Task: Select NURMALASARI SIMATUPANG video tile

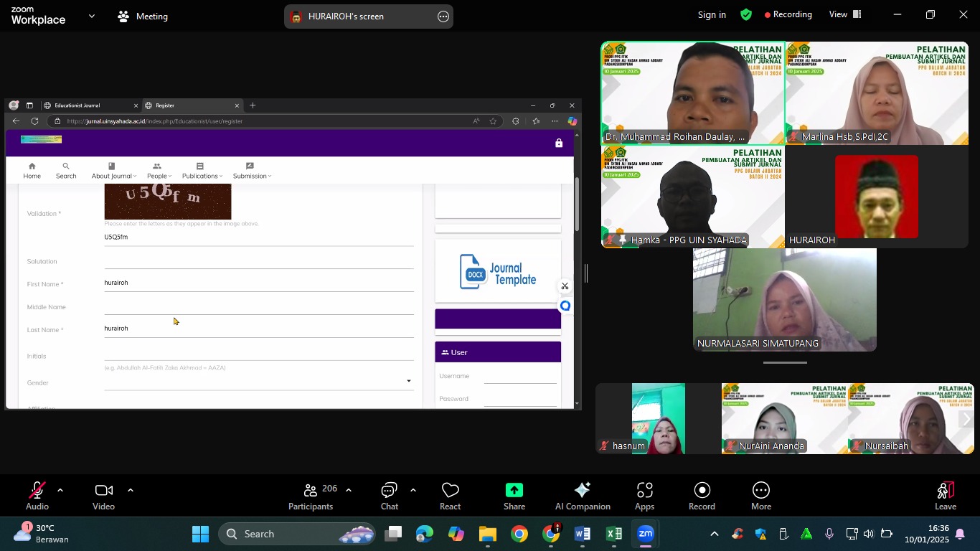Action: (x=785, y=299)
